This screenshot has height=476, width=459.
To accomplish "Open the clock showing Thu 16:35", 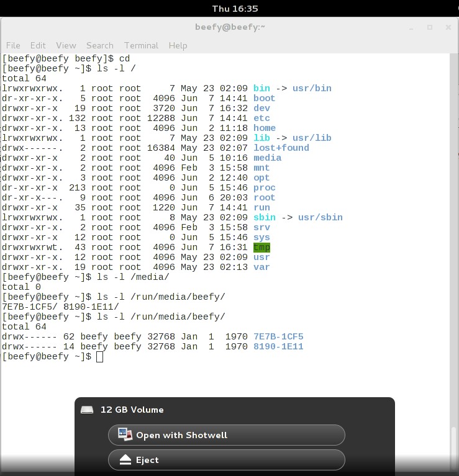I will pos(235,9).
